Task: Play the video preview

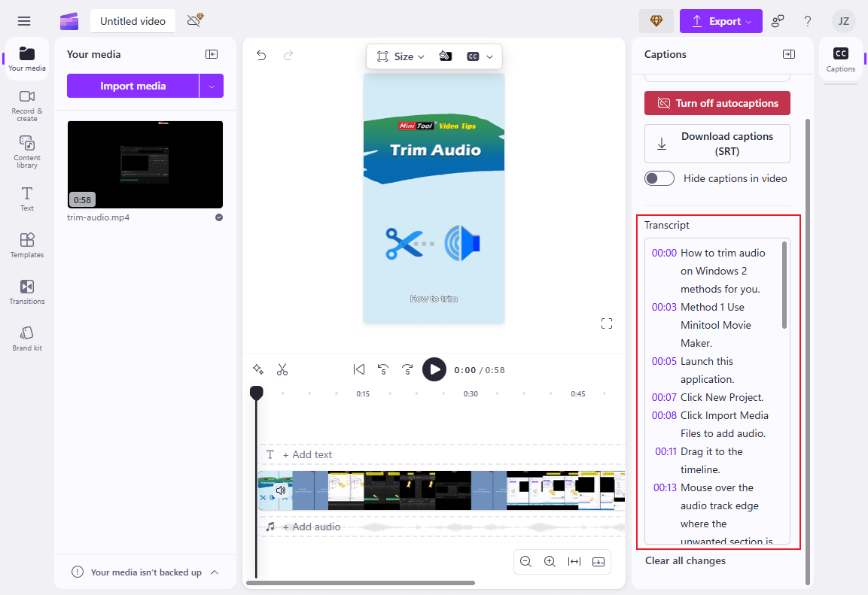Action: (434, 369)
